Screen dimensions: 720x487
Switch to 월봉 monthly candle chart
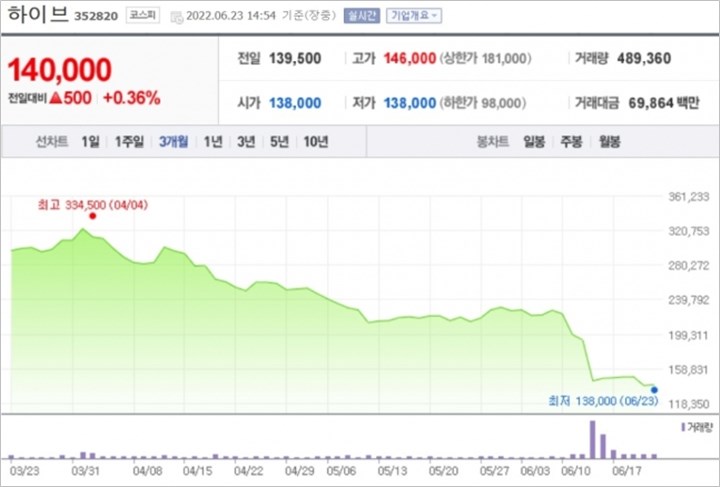(610, 142)
